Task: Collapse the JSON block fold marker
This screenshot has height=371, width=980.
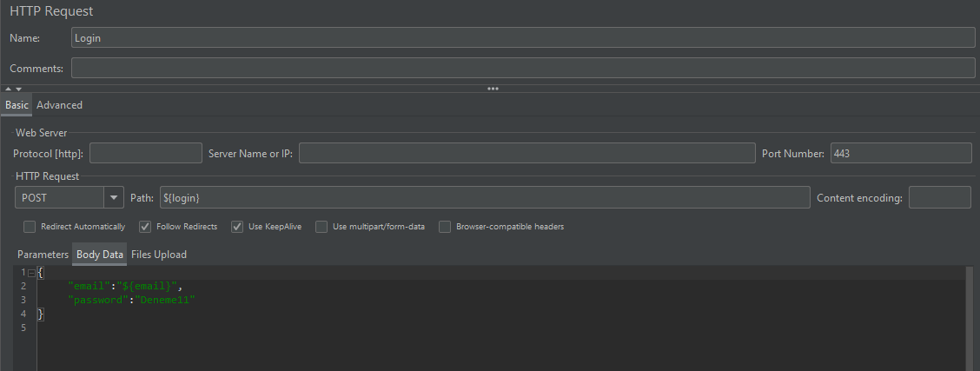Action: pos(31,273)
